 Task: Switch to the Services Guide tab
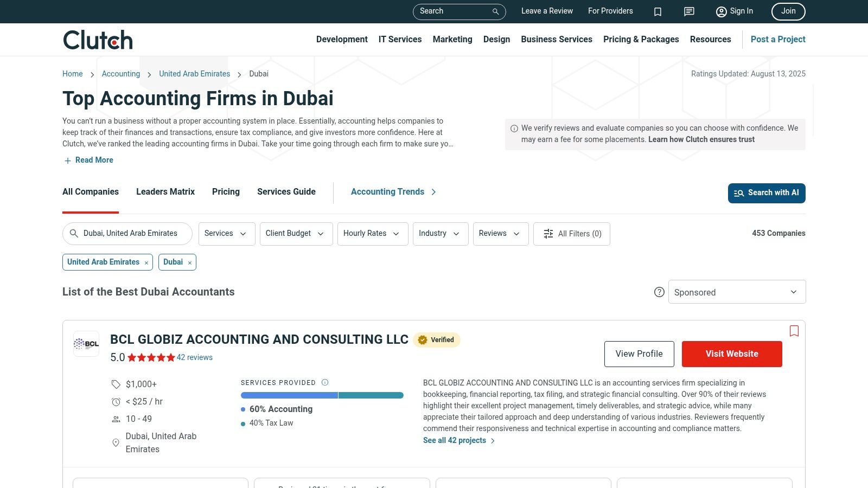click(286, 192)
